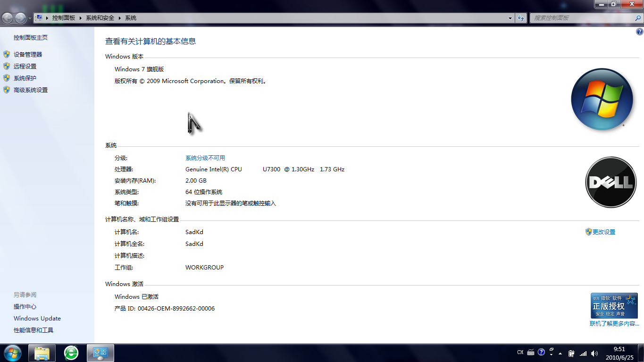Viewport: 644px width, 362px height.
Task: Open the green browser icon on the taskbar
Action: coord(71,353)
